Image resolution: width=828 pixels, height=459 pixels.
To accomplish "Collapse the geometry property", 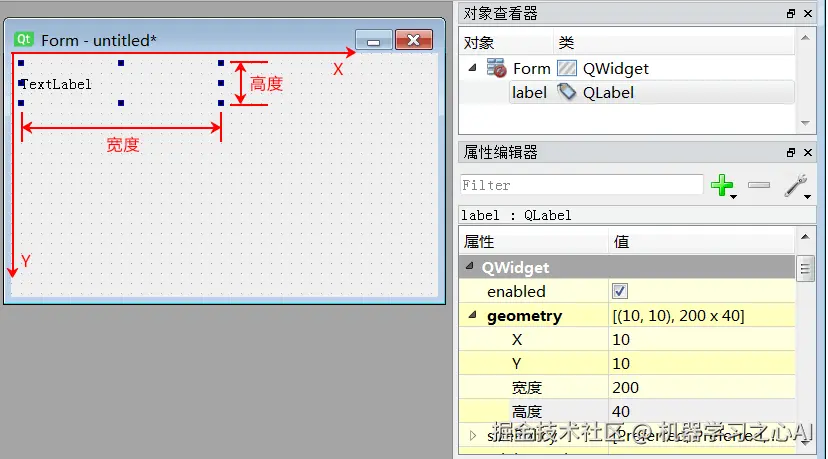I will click(473, 315).
